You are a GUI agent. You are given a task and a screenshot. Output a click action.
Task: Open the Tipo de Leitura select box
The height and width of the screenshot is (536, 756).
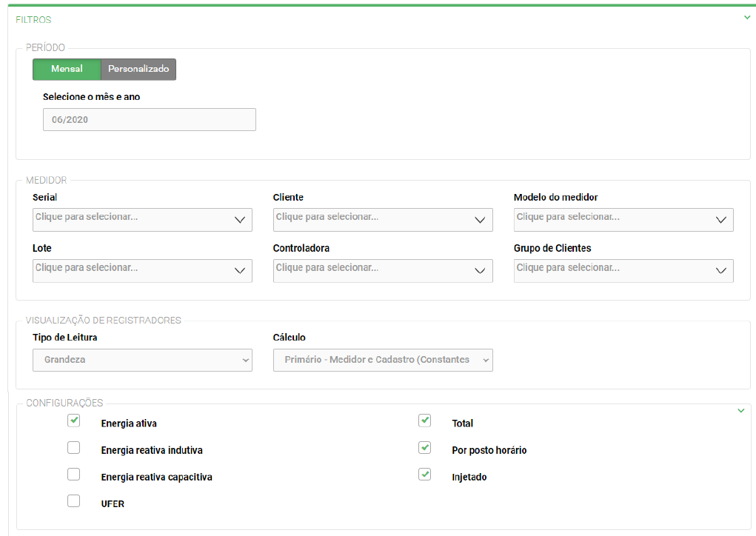click(x=142, y=360)
